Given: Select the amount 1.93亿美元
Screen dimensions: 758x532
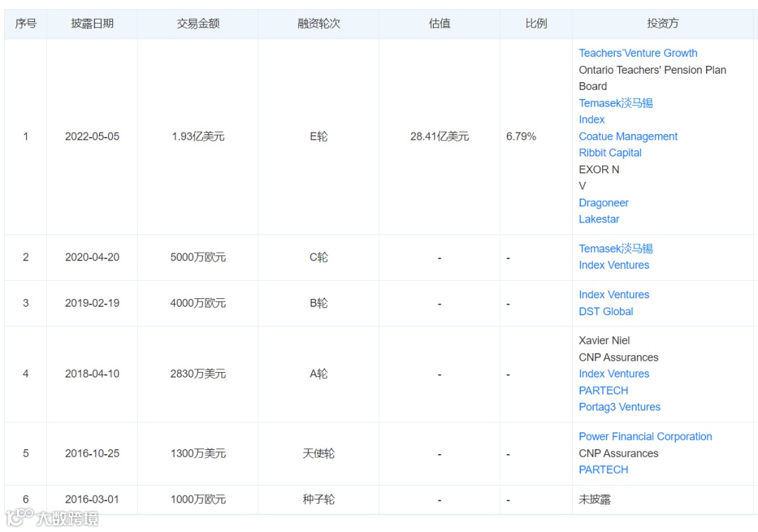Looking at the screenshot, I should pos(198,137).
